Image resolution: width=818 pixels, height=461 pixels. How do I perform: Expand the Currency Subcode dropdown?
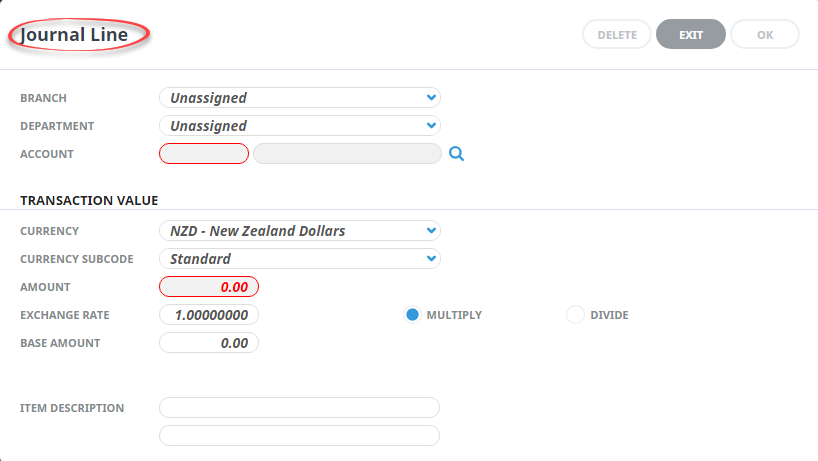(x=300, y=259)
